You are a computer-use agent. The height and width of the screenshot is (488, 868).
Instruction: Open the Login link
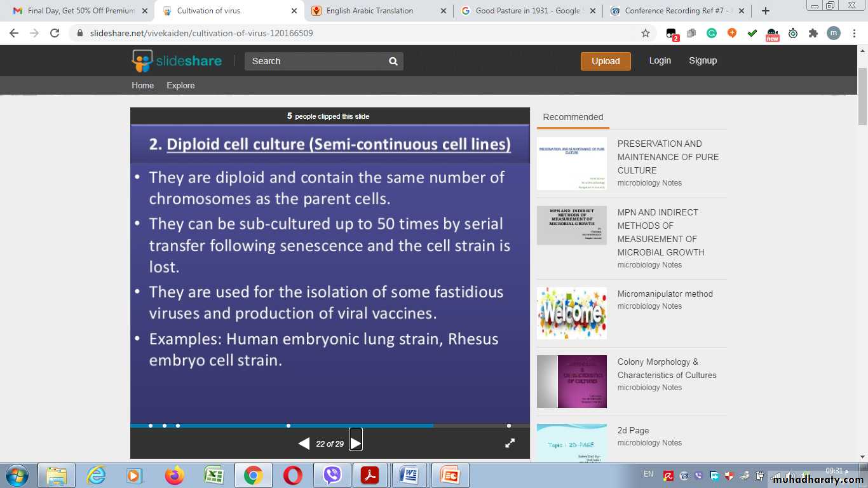(660, 60)
